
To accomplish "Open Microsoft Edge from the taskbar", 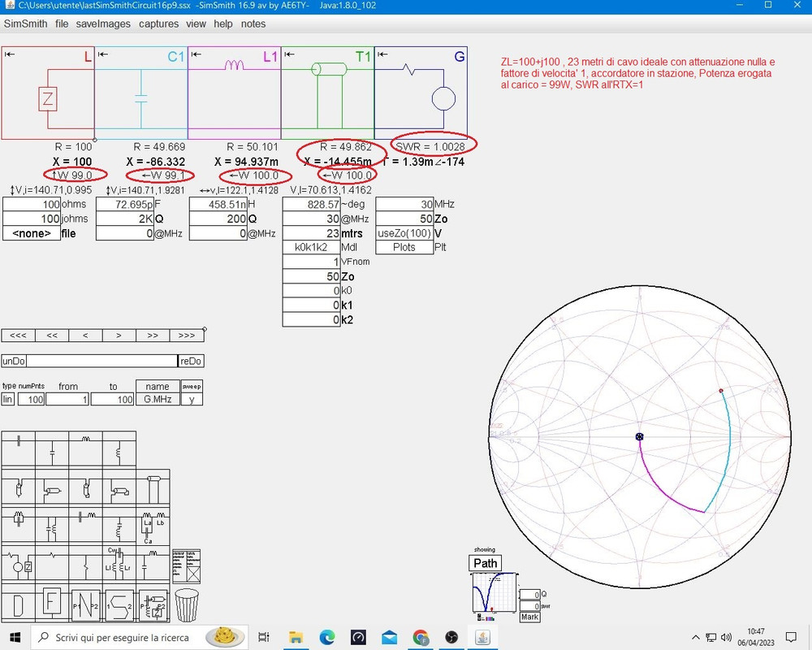I will point(326,637).
